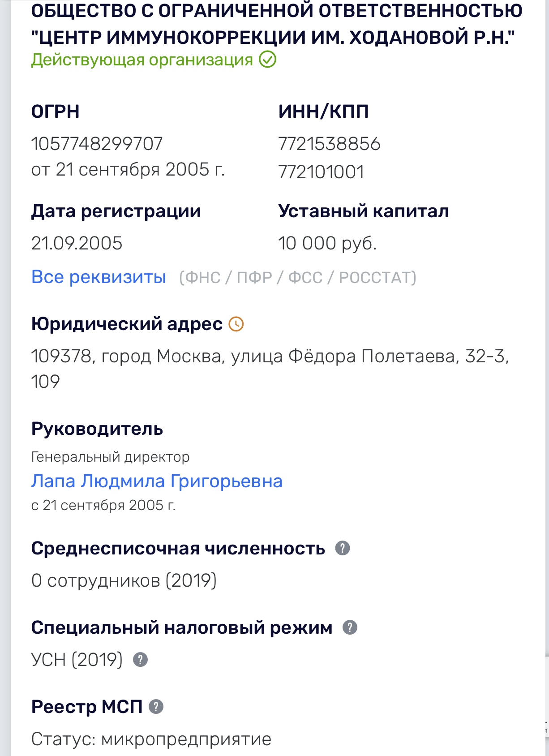Click the Действующая организация status text

142,60
